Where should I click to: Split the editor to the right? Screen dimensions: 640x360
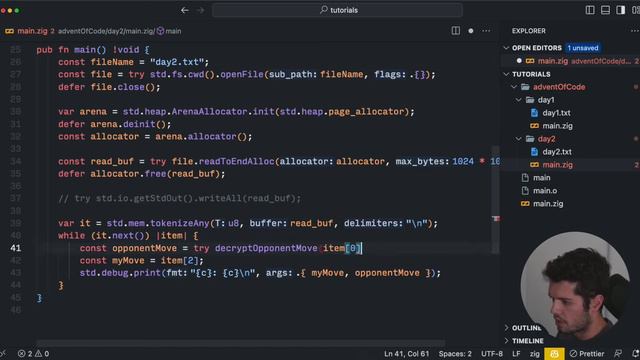(x=456, y=31)
